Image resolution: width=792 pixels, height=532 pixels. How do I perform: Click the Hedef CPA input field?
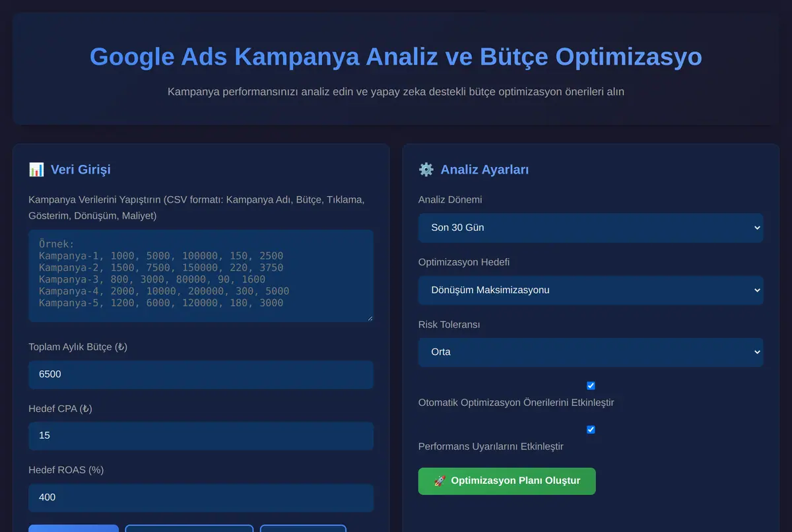click(x=201, y=436)
